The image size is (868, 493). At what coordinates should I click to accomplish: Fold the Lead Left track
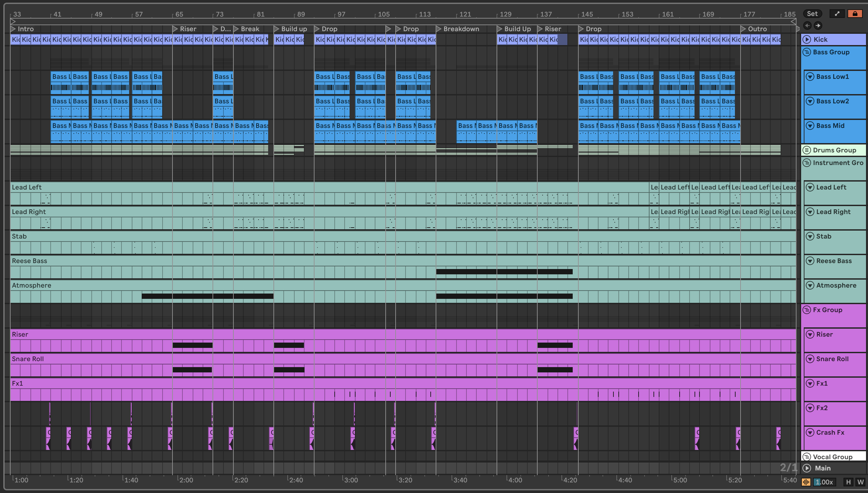pyautogui.click(x=810, y=187)
